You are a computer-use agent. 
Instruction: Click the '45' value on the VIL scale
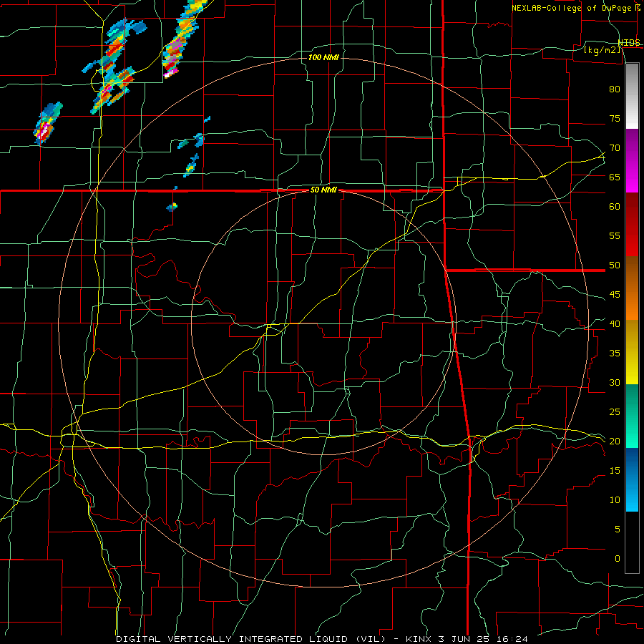[615, 295]
